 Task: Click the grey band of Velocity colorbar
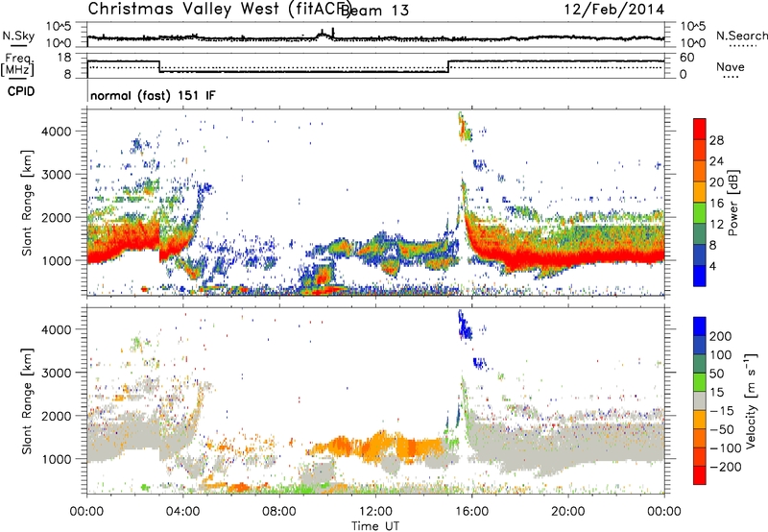[x=700, y=400]
